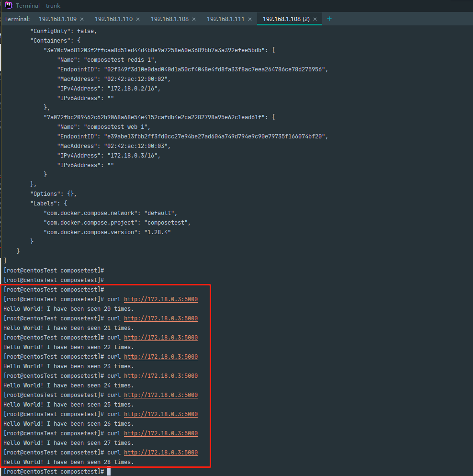473x476 pixels.
Task: Follow curl URL link preceding 'seen 26 times'
Action: pos(161,414)
